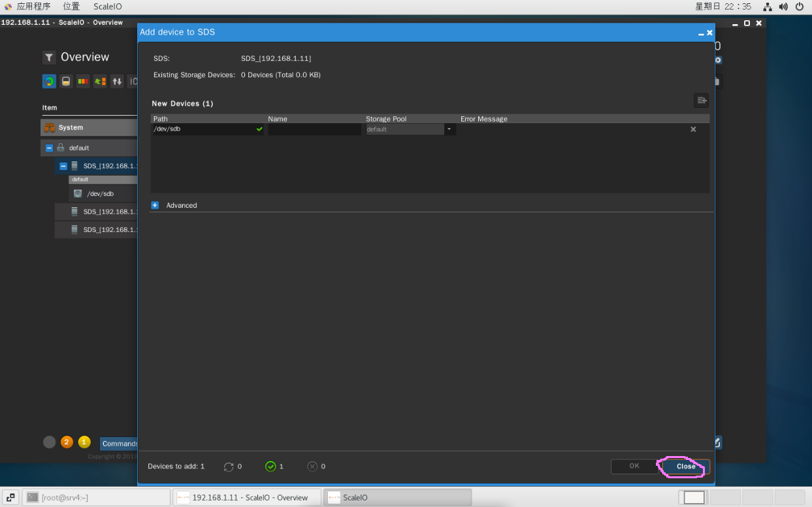This screenshot has width=812, height=507.
Task: Click the New Devices (1) heading
Action: point(182,103)
